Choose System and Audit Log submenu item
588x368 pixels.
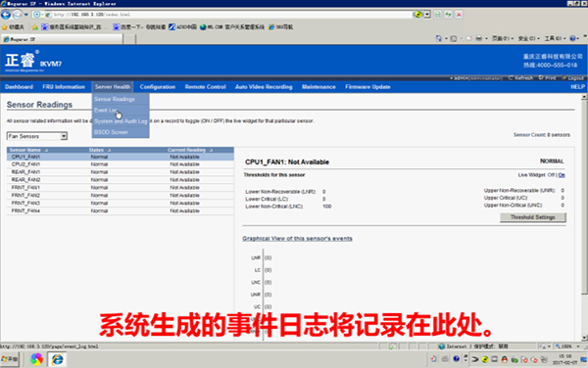click(x=121, y=121)
